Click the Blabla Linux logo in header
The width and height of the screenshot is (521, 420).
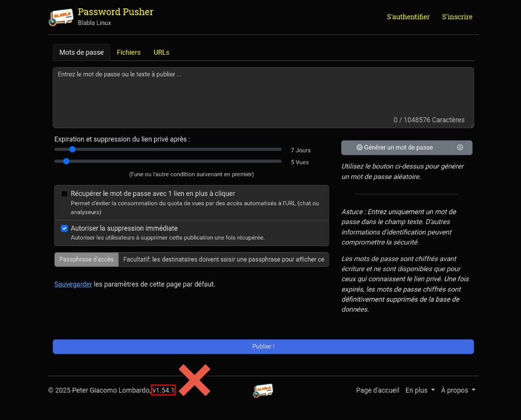pos(61,17)
